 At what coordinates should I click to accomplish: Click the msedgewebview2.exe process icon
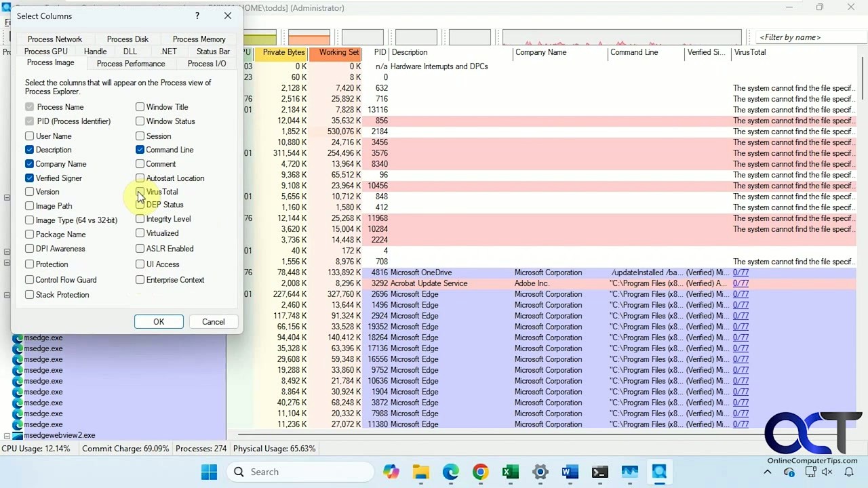[x=18, y=435]
